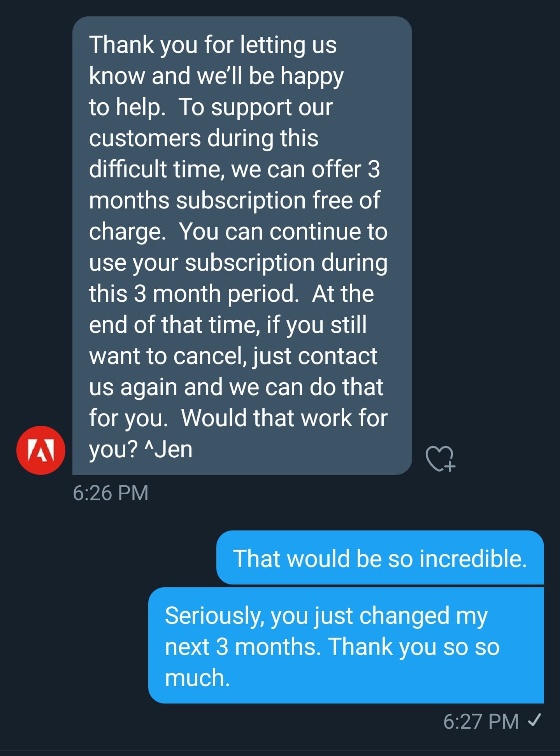
Task: Click the "end of that time, if you still" line
Action: coord(228,325)
